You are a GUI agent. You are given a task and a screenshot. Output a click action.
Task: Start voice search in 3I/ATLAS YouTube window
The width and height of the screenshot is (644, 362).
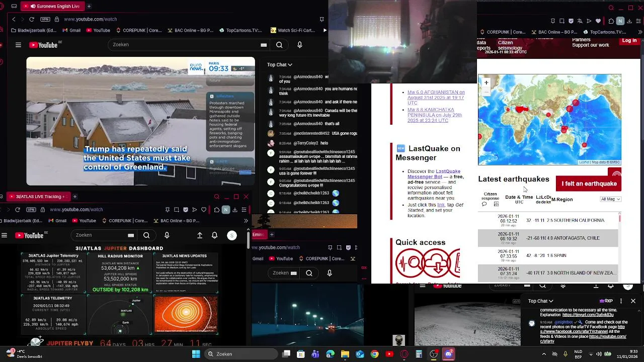click(x=167, y=235)
